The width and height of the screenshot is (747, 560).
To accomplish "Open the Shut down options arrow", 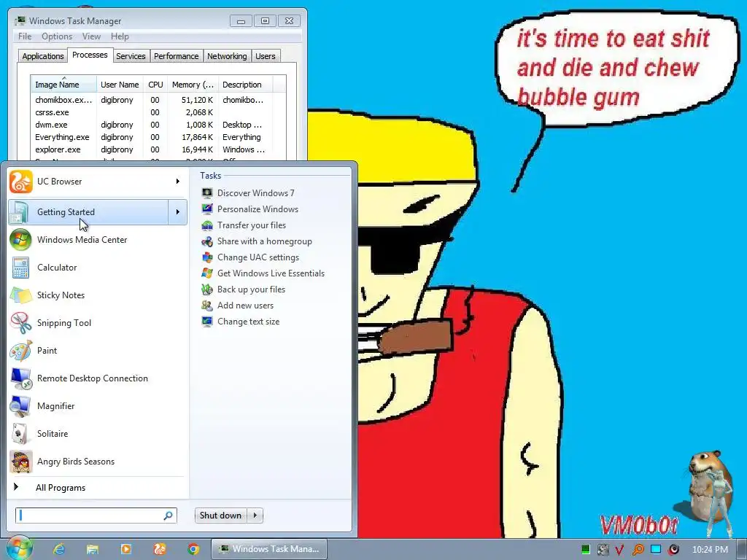I will coord(255,516).
